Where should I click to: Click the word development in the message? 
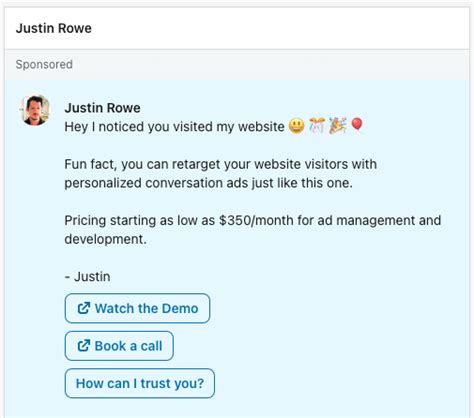coord(105,239)
